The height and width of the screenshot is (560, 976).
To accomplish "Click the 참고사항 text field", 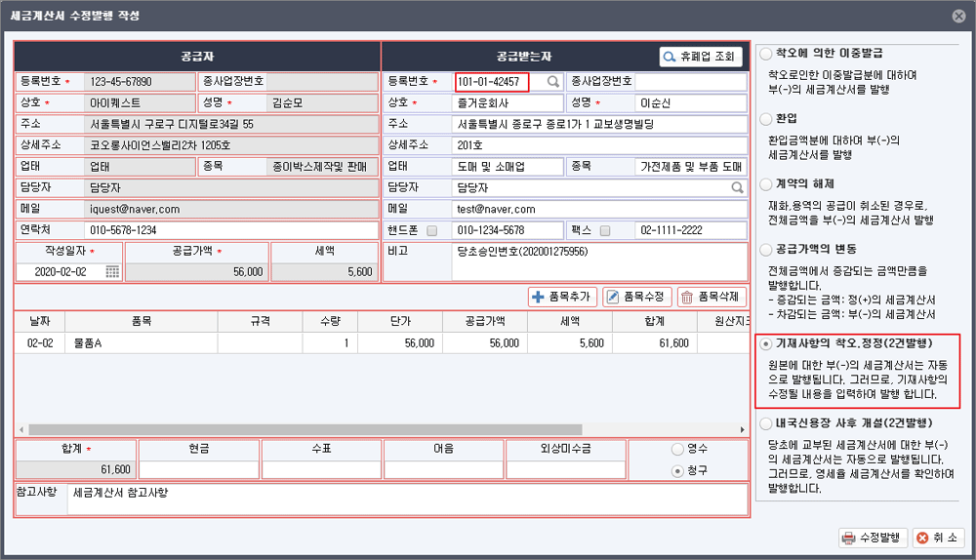I will [408, 499].
